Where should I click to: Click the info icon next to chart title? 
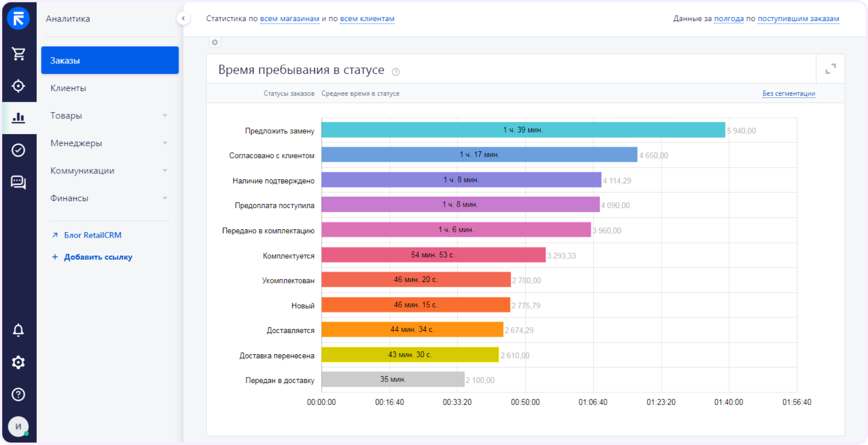395,72
